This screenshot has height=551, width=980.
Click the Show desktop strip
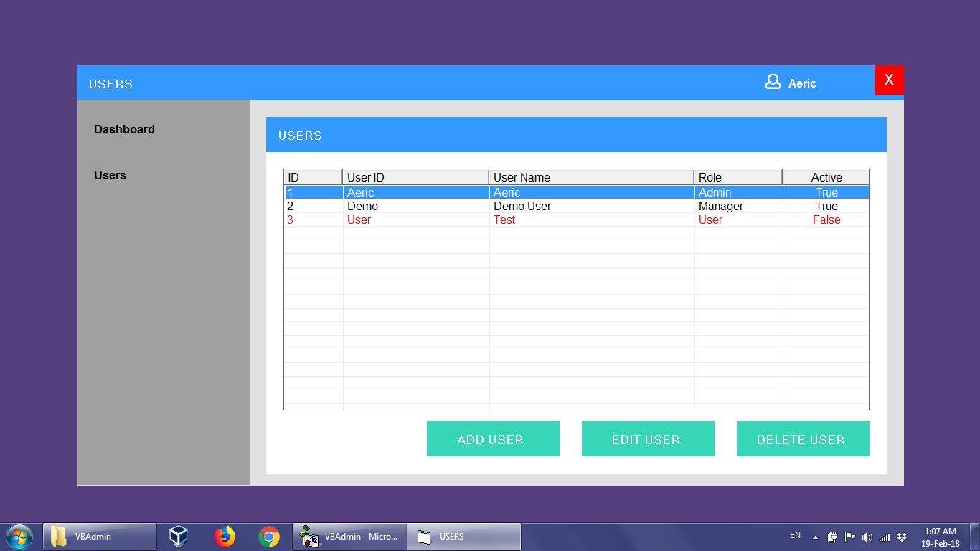coord(974,537)
